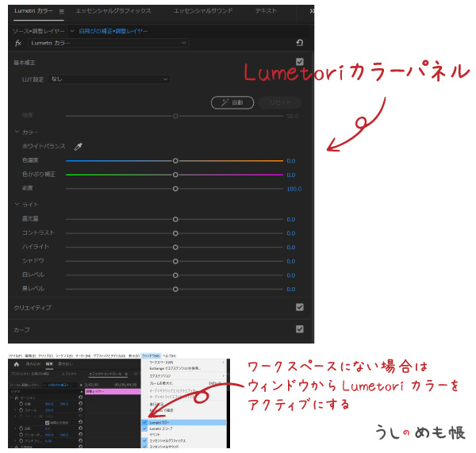Open the ワークスペース submenu item
Screen dimensions: 476x453
(x=184, y=363)
